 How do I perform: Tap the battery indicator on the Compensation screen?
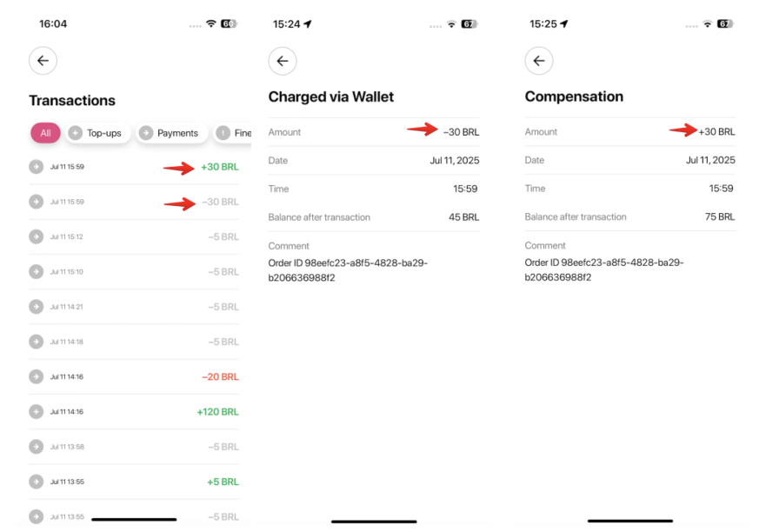[724, 24]
